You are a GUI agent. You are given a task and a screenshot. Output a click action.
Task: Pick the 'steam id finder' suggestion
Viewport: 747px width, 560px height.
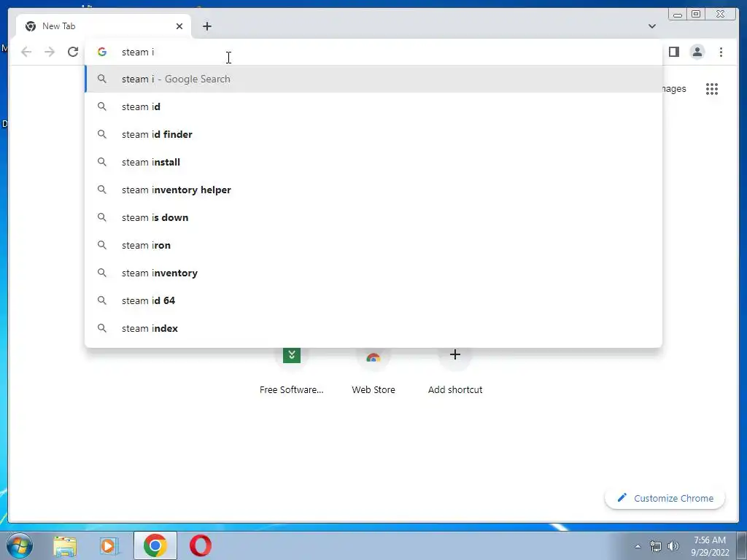tap(373, 134)
